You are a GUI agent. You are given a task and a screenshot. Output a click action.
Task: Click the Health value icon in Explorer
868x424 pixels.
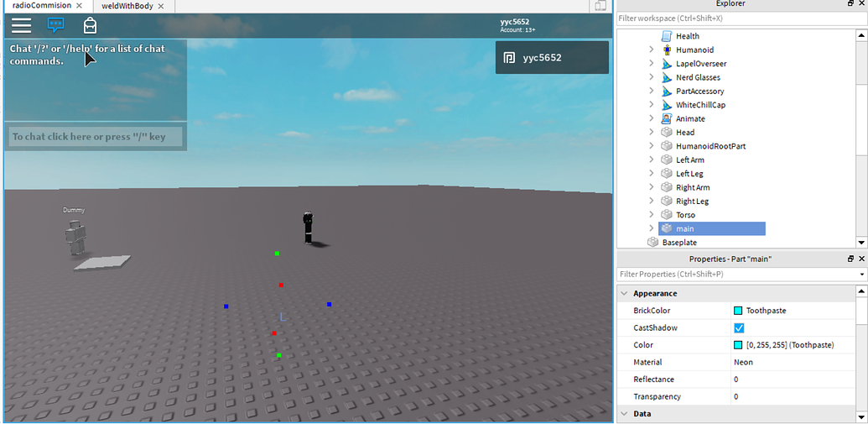pos(667,36)
